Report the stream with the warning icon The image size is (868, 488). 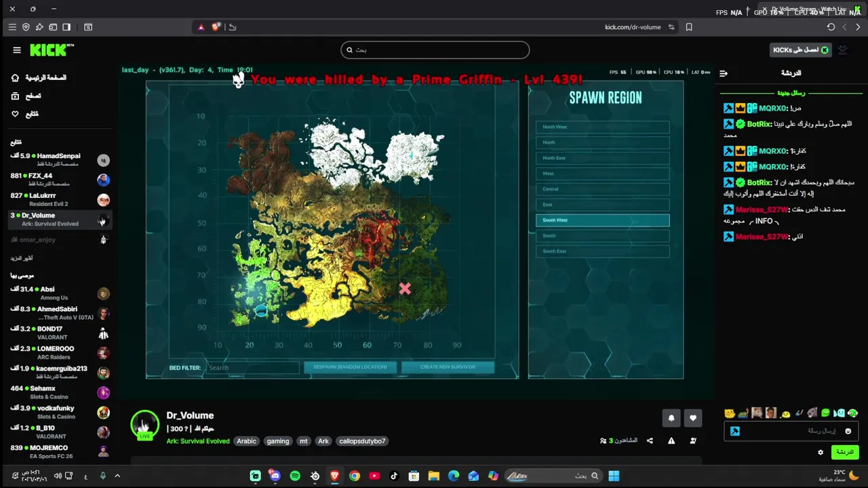click(x=671, y=441)
